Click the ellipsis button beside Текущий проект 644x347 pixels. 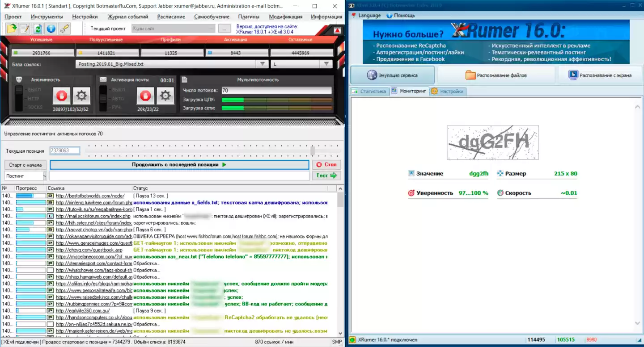[x=225, y=29]
